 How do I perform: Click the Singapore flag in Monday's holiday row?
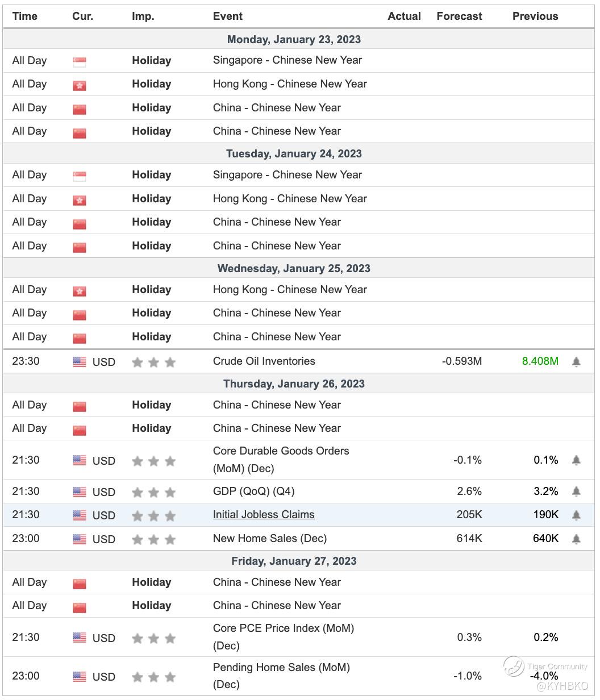tap(80, 62)
